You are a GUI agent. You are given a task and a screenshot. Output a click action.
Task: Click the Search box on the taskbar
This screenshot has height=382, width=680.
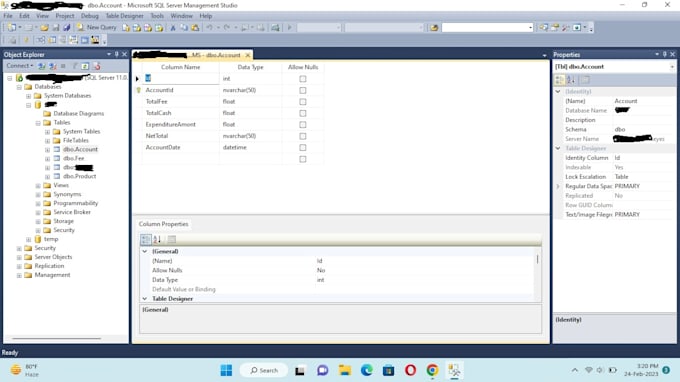pyautogui.click(x=264, y=370)
